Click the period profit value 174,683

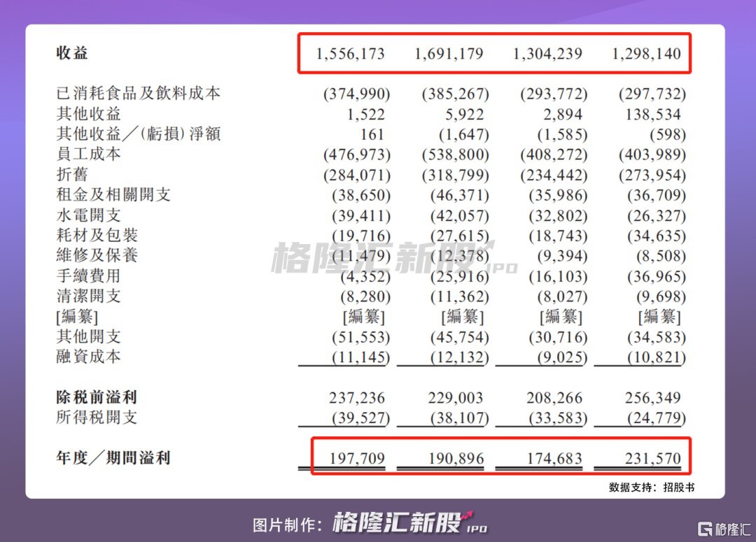coord(554,458)
